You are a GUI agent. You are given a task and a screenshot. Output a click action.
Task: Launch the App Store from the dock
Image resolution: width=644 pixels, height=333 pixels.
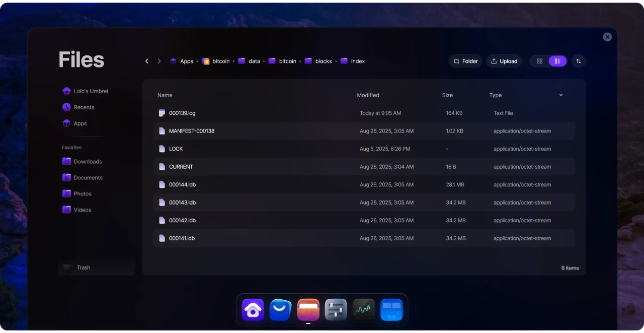pos(280,310)
